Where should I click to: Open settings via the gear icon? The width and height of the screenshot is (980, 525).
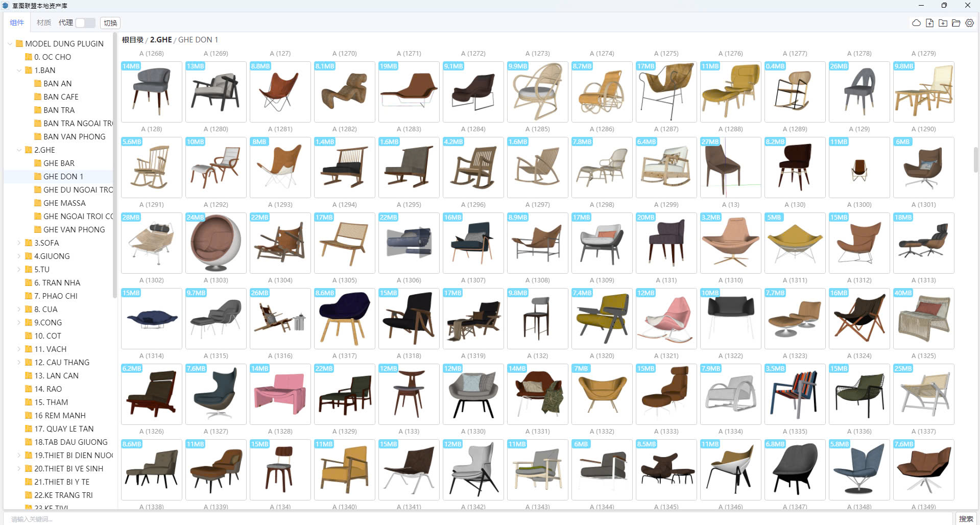coord(969,23)
